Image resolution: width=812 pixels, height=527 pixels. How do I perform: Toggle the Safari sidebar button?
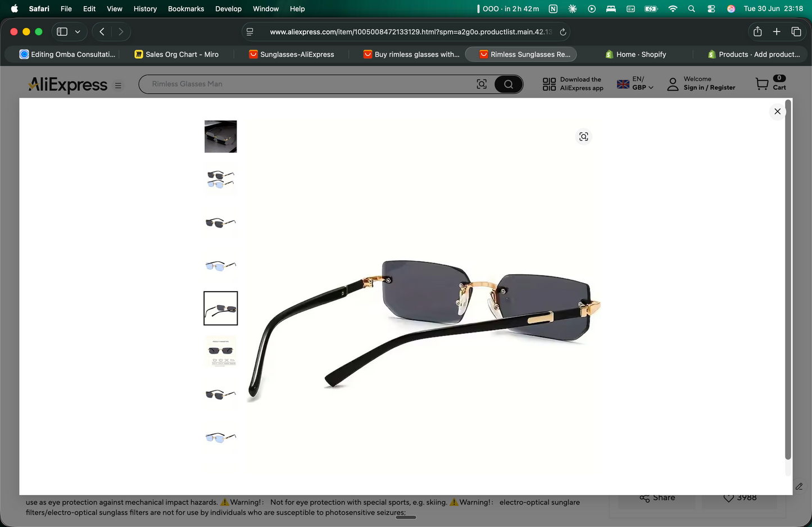(62, 31)
